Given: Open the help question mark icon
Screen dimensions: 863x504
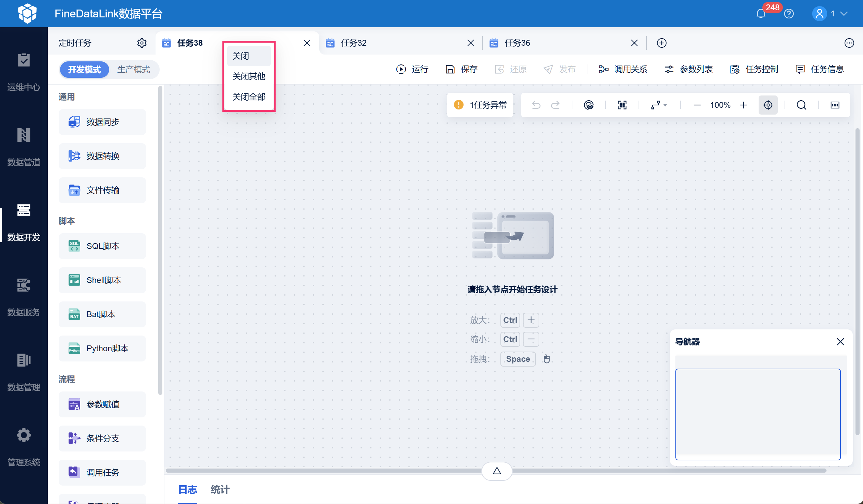Looking at the screenshot, I should (x=789, y=14).
